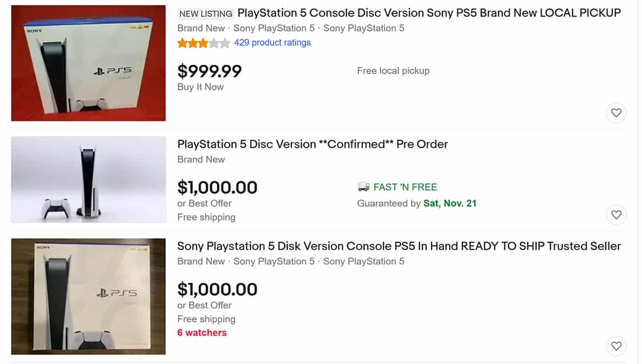Image resolution: width=642 pixels, height=364 pixels.
Task: Click the NEW LISTING badge
Action: pos(205,13)
